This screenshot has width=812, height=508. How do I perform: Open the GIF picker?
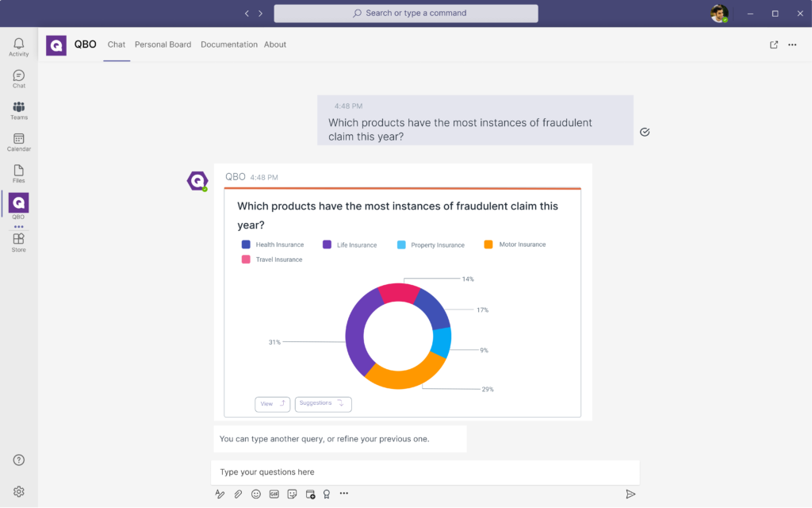[x=274, y=494]
